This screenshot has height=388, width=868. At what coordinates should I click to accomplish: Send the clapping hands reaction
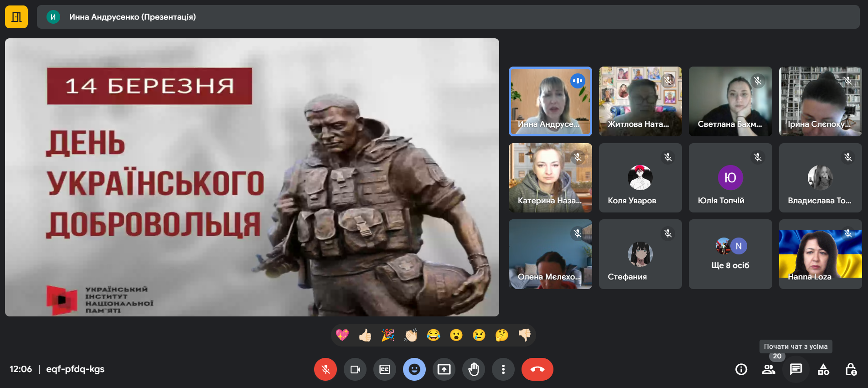(x=410, y=335)
